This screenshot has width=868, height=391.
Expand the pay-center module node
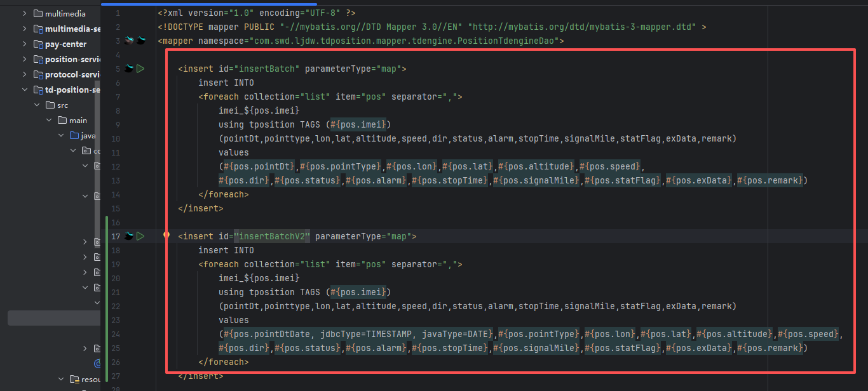point(25,44)
